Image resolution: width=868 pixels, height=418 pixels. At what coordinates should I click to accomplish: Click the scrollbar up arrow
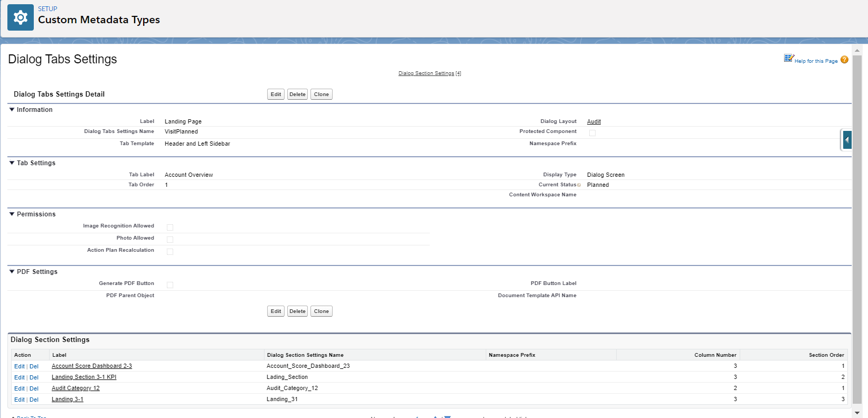(857, 51)
